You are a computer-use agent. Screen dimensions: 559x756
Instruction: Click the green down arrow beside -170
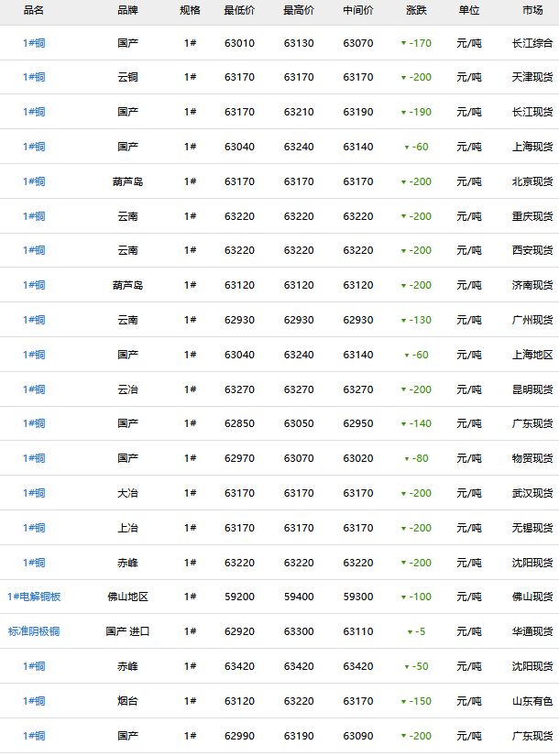pyautogui.click(x=403, y=43)
